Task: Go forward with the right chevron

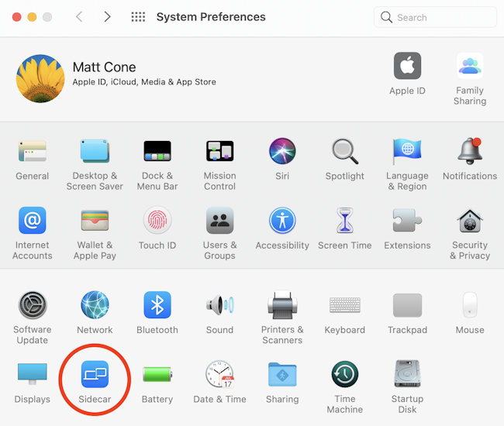Action: 107,17
